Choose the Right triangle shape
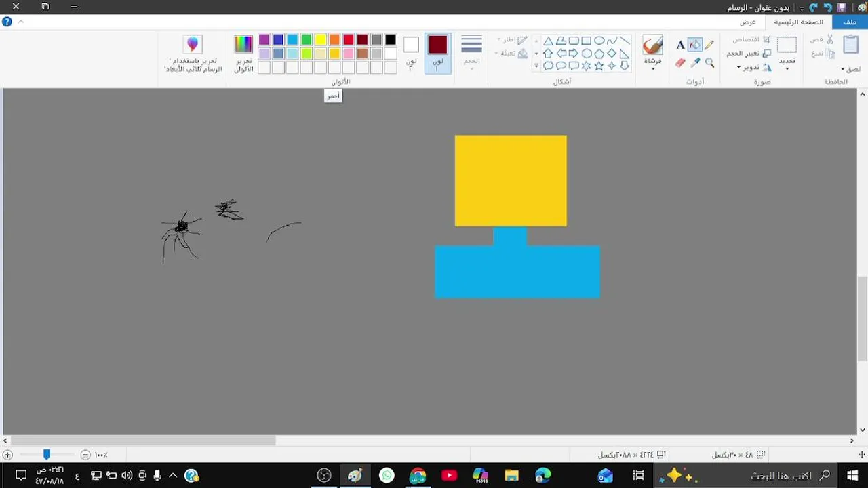The width and height of the screenshot is (868, 488). pos(624,54)
